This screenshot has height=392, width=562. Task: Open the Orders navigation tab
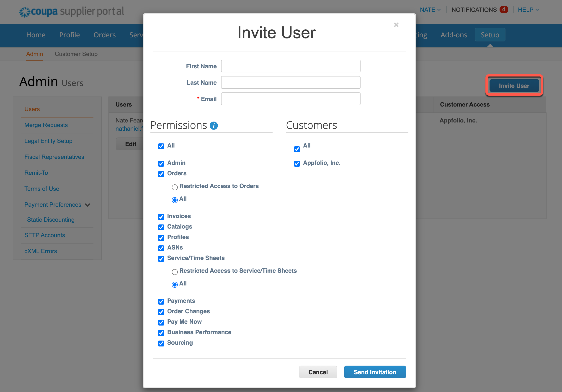(105, 35)
